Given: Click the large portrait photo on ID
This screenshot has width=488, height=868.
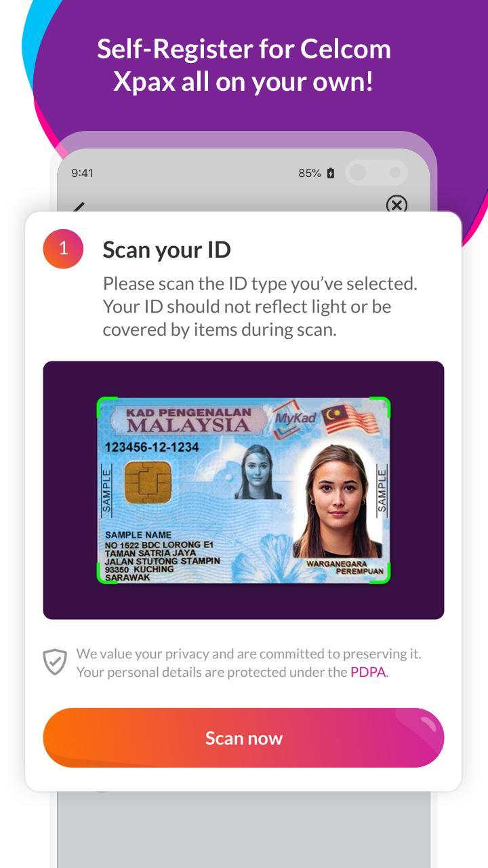Looking at the screenshot, I should tap(337, 500).
